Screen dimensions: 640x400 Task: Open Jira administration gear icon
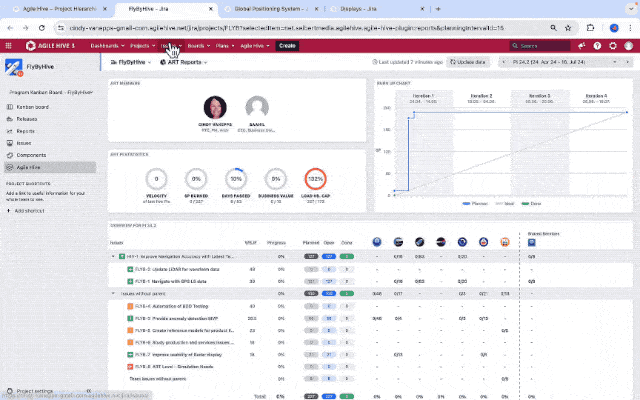[x=613, y=46]
